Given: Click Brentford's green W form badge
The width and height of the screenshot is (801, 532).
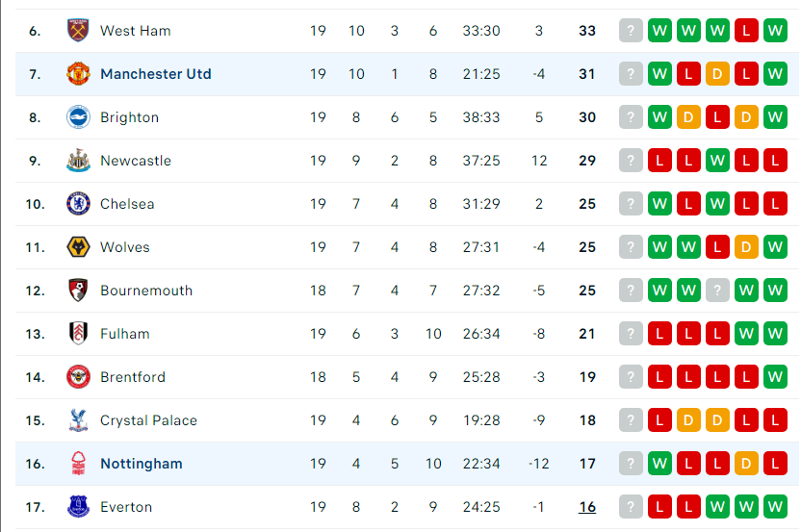Looking at the screenshot, I should click(775, 377).
